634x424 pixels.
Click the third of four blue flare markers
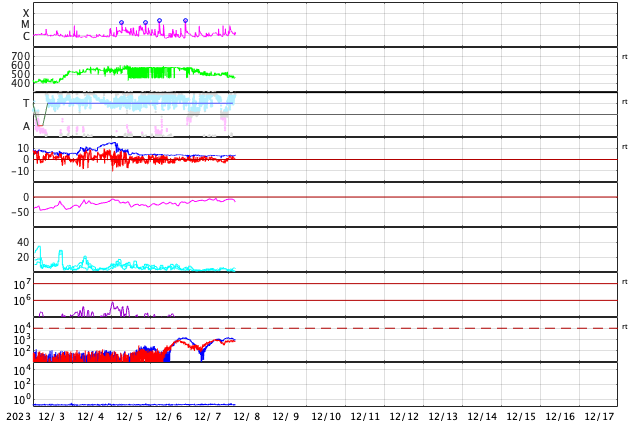click(x=159, y=20)
